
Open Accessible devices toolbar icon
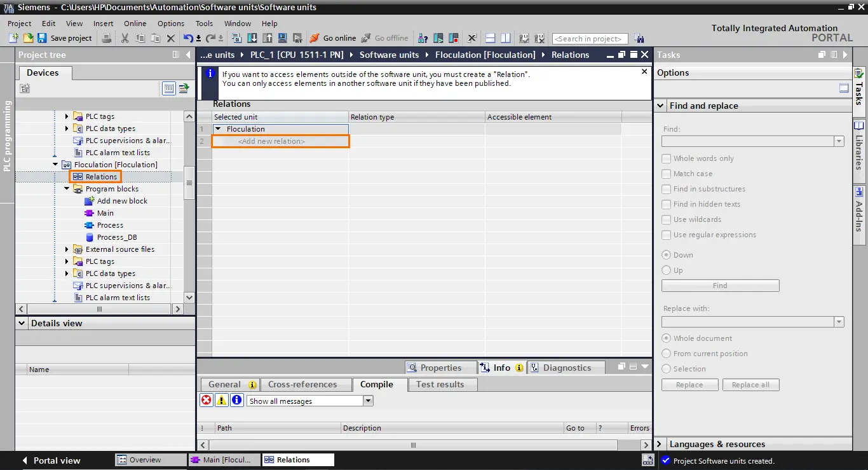pos(424,38)
